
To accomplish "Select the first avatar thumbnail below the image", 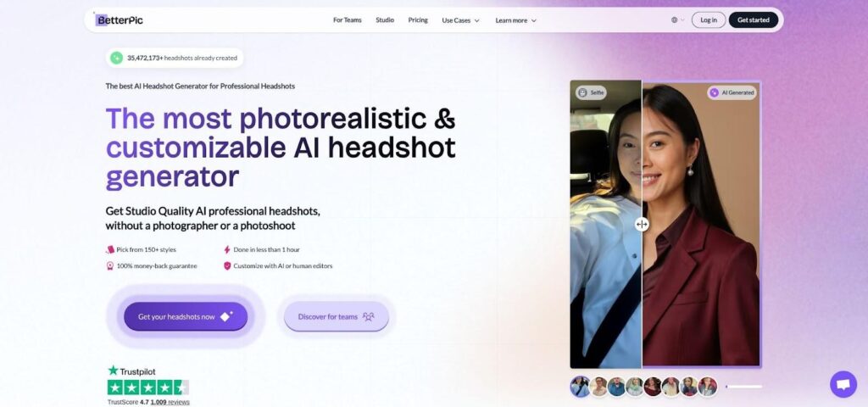I will tap(581, 387).
